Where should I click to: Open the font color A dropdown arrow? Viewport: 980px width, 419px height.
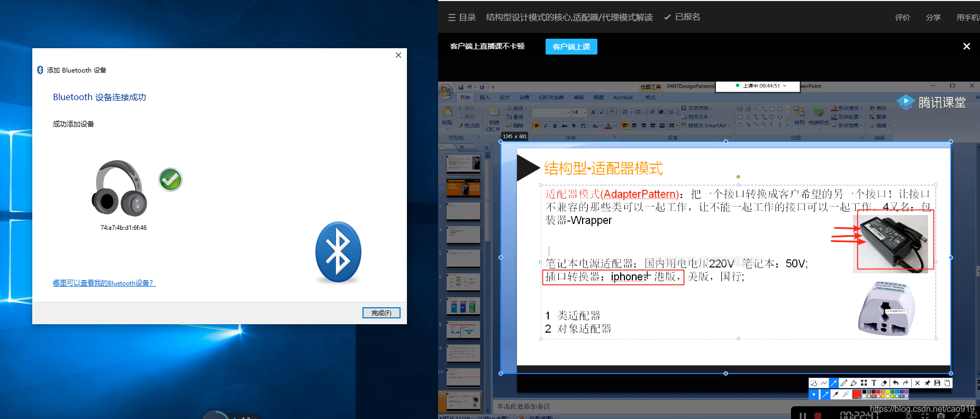(x=614, y=126)
